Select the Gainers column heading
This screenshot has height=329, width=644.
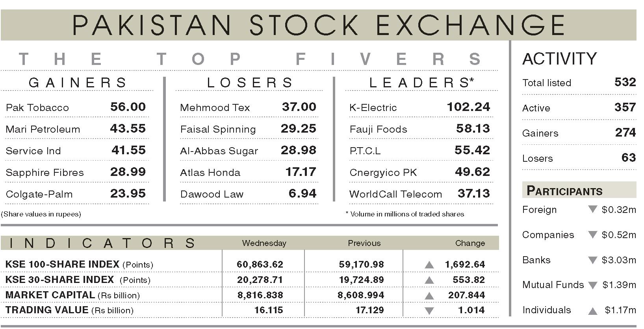pos(78,83)
